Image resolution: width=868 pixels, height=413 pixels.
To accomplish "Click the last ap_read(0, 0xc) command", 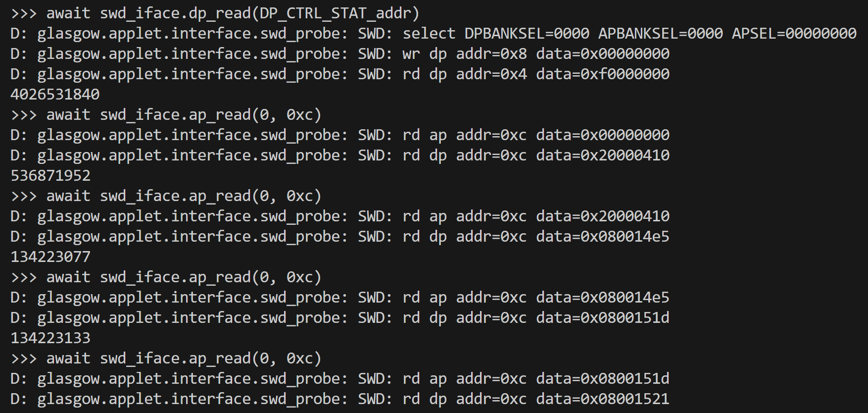I will (166, 359).
